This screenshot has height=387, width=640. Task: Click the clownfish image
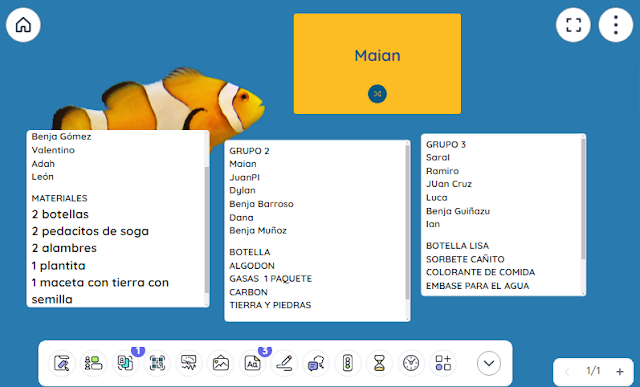coord(158,101)
